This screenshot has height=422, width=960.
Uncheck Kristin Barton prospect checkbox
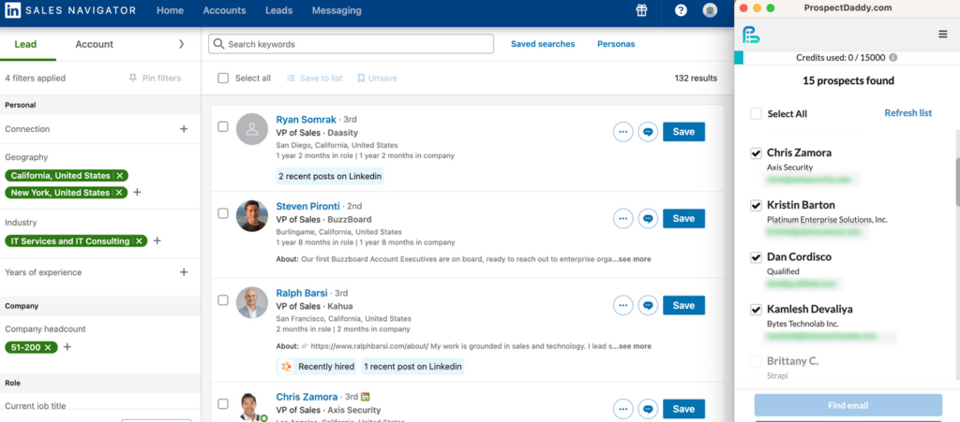756,205
